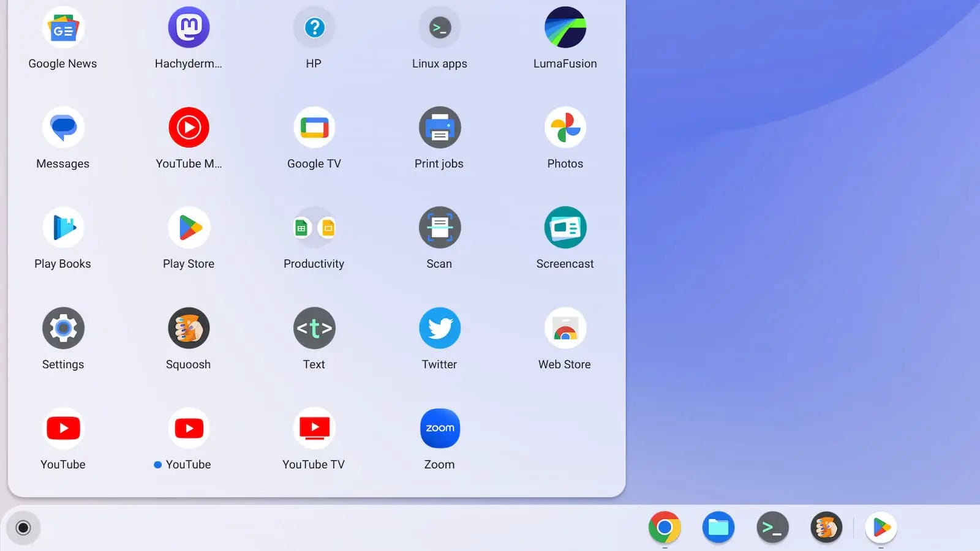Open Play Books
Image resolution: width=980 pixels, height=551 pixels.
63,228
